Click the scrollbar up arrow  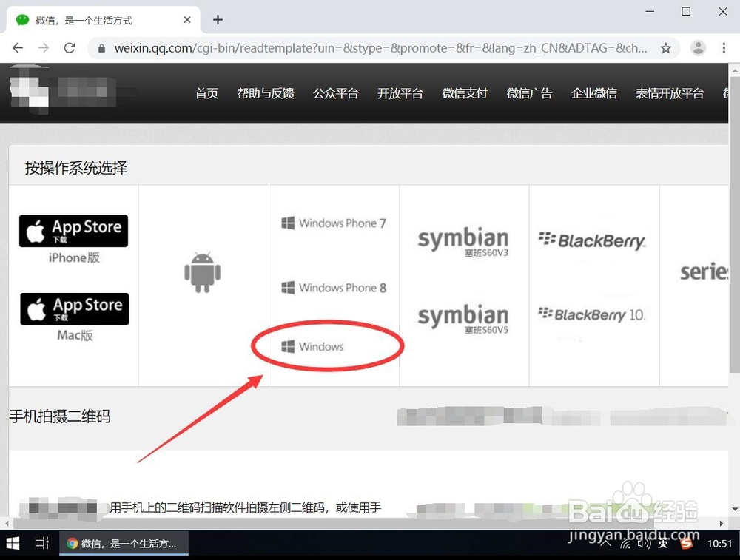[735, 71]
